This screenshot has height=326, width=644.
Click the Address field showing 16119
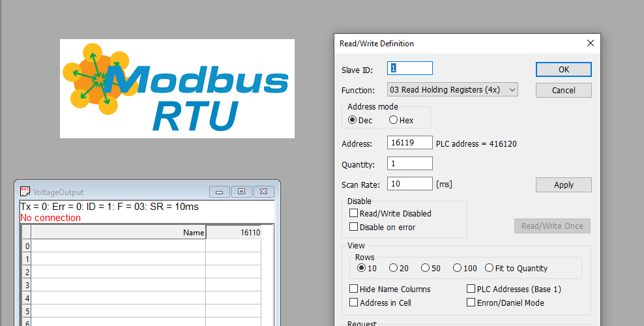pos(410,143)
